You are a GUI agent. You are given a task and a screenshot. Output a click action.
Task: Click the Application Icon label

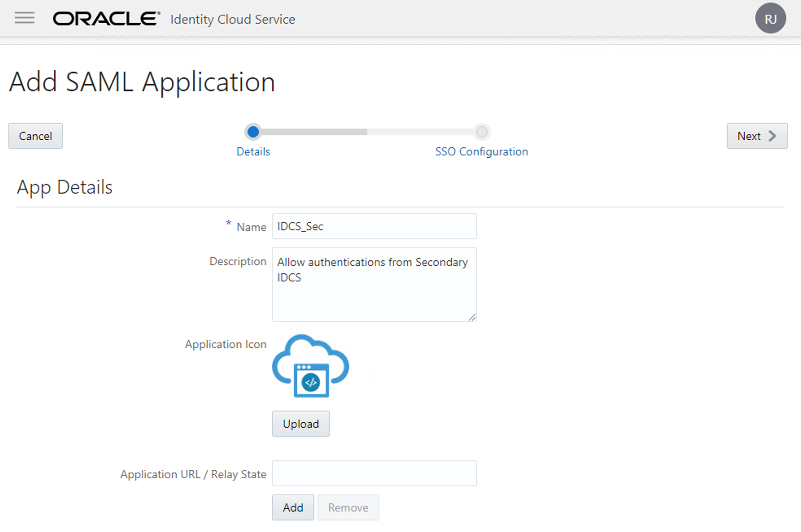[x=226, y=344]
